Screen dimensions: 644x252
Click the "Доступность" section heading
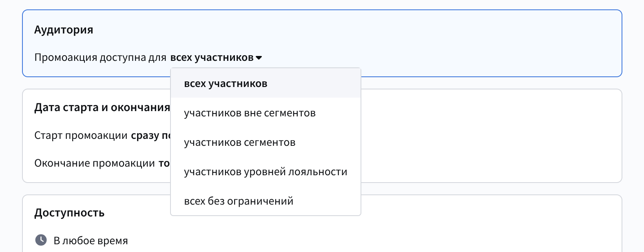point(69,213)
